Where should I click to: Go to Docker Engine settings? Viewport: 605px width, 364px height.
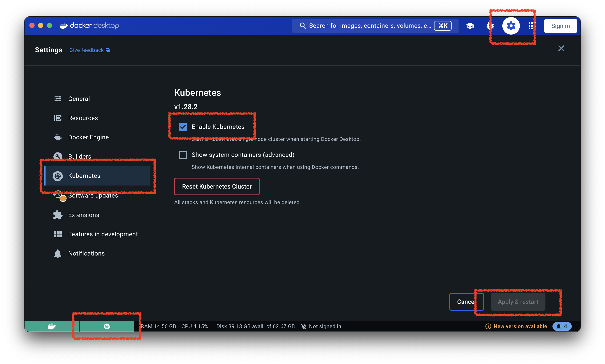[97, 137]
